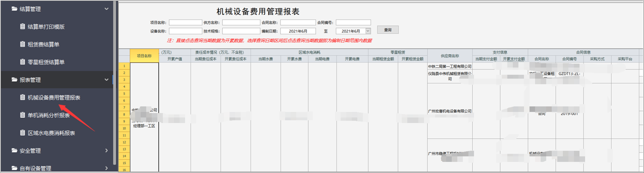
Task: Click the 支付信息 group header
Action: [500, 52]
